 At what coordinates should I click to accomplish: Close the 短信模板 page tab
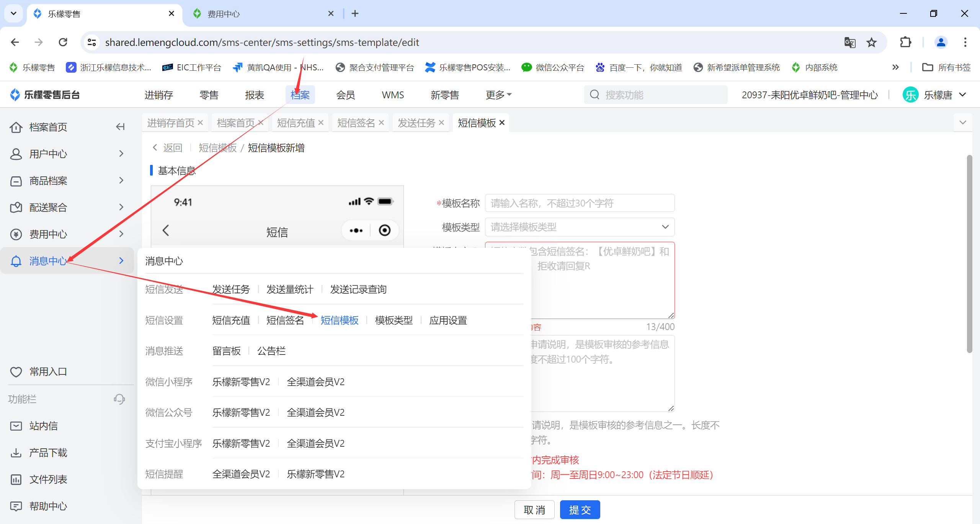coord(502,122)
